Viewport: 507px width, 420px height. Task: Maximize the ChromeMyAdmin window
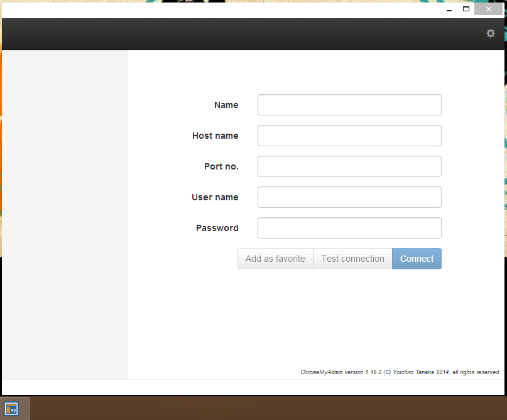coord(466,9)
